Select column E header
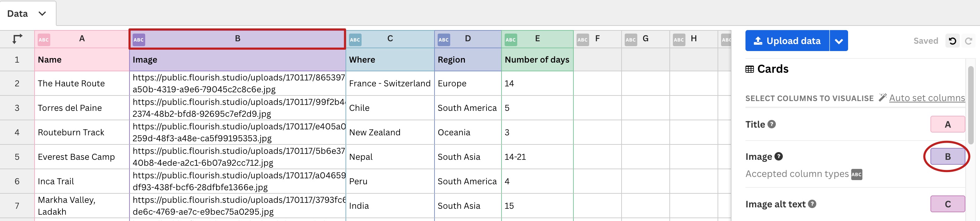 click(x=537, y=39)
